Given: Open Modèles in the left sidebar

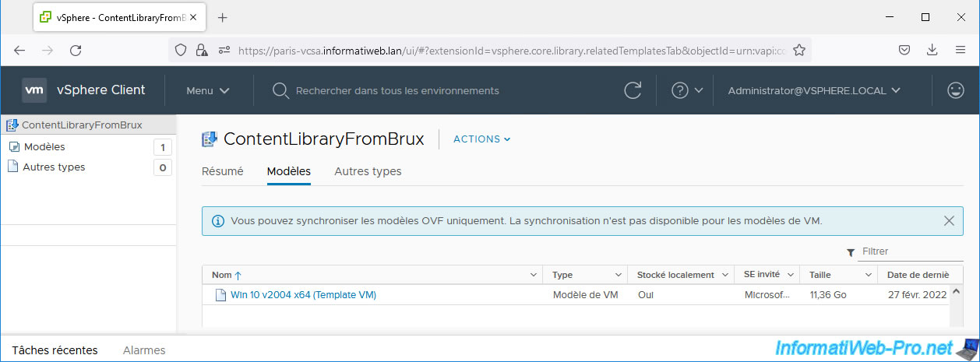Looking at the screenshot, I should (44, 146).
